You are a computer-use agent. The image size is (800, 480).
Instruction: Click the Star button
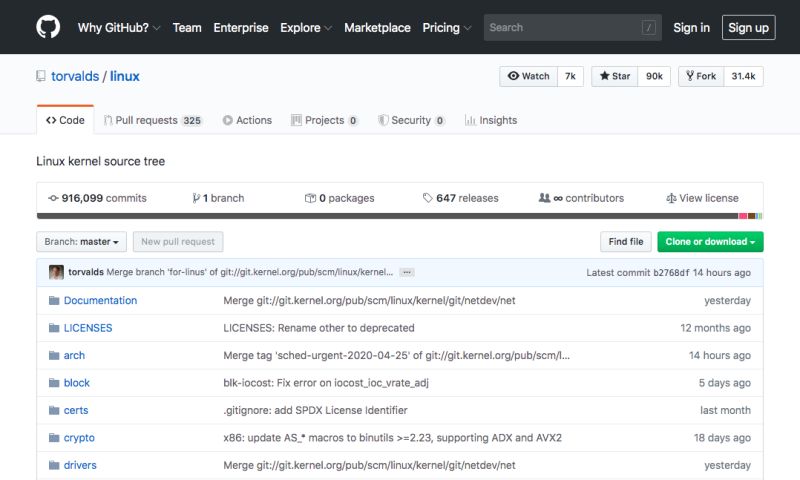[x=615, y=77]
